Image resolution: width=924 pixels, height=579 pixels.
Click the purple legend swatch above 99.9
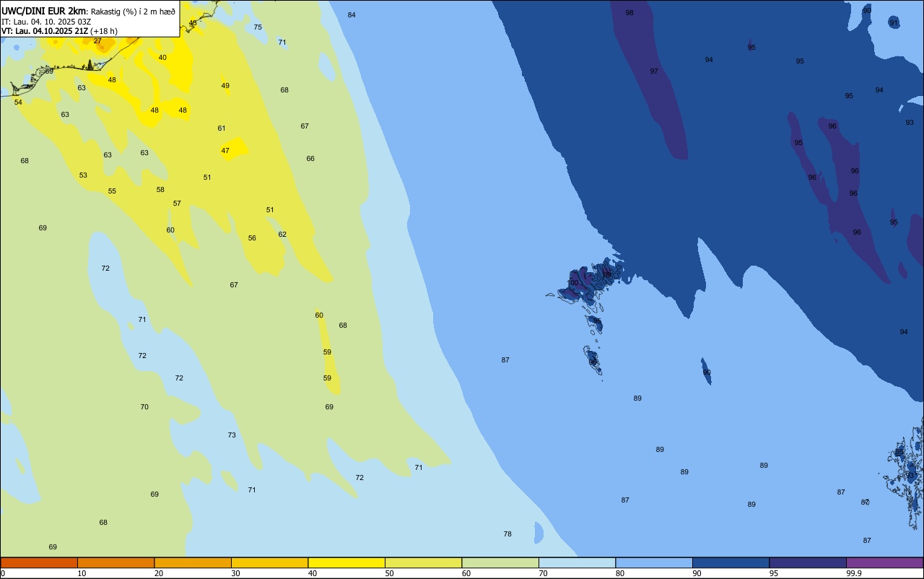[x=884, y=562]
